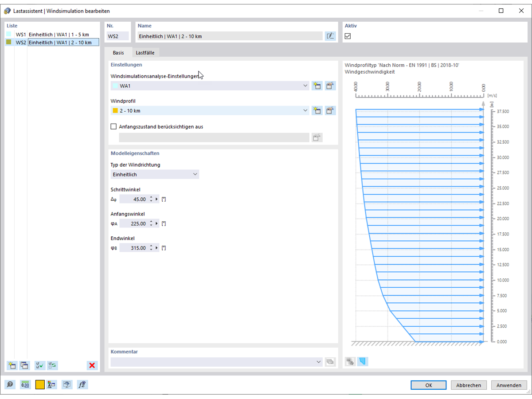Toggle the Aktiv checkbox

coord(348,36)
